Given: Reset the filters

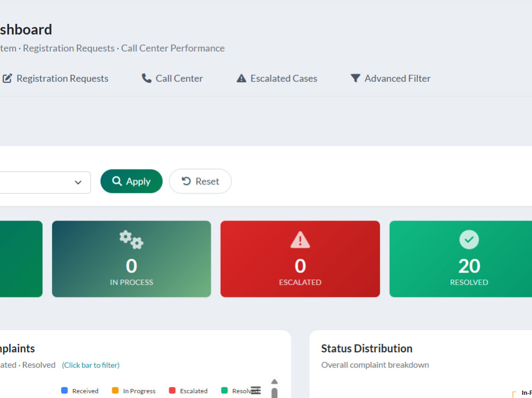Looking at the screenshot, I should coord(200,181).
